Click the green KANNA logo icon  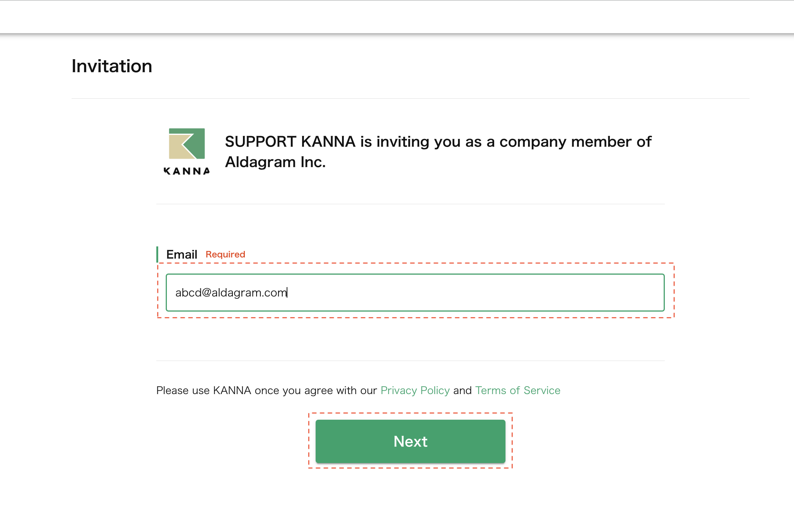click(x=187, y=144)
